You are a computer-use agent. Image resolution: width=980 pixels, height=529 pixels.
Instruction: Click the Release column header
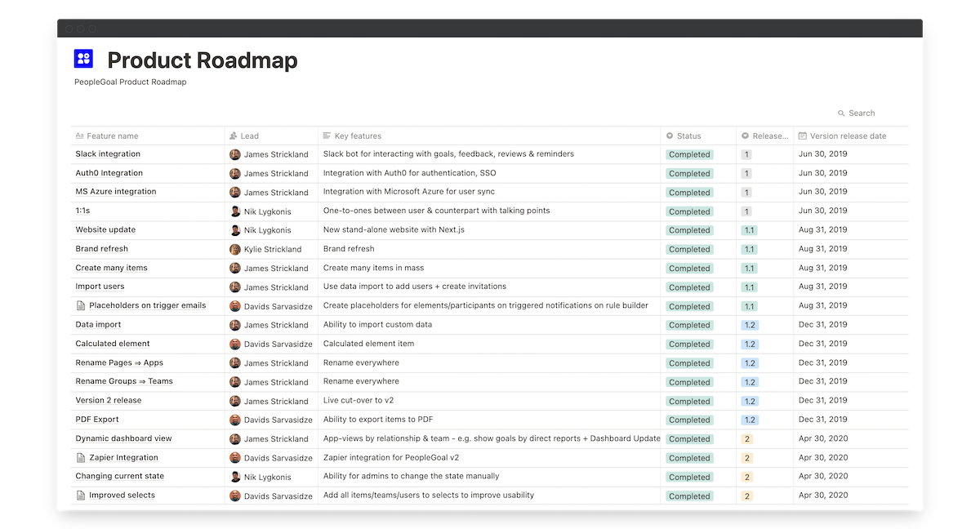(764, 136)
